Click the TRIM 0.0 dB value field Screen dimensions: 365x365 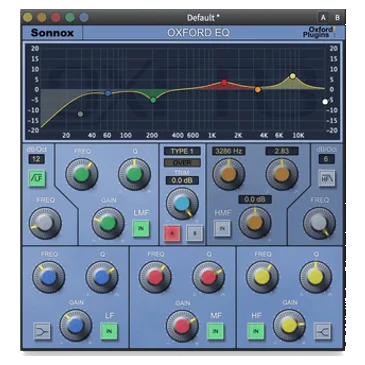click(182, 180)
